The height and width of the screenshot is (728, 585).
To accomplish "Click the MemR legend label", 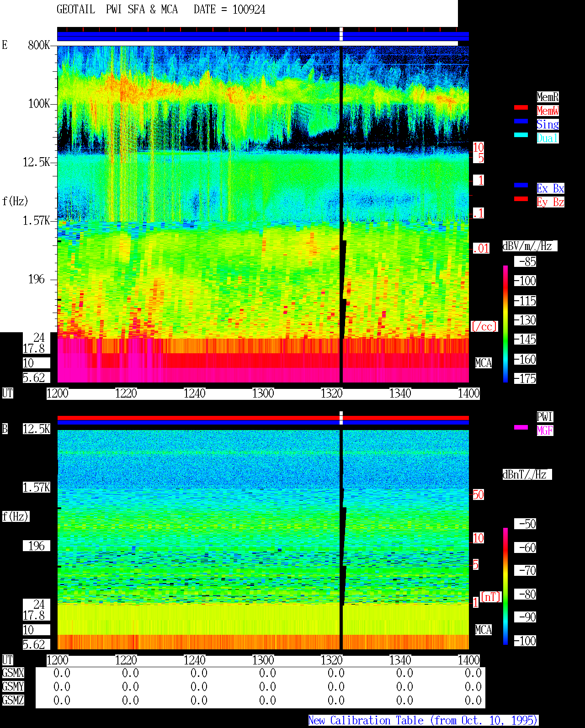I will (x=548, y=97).
